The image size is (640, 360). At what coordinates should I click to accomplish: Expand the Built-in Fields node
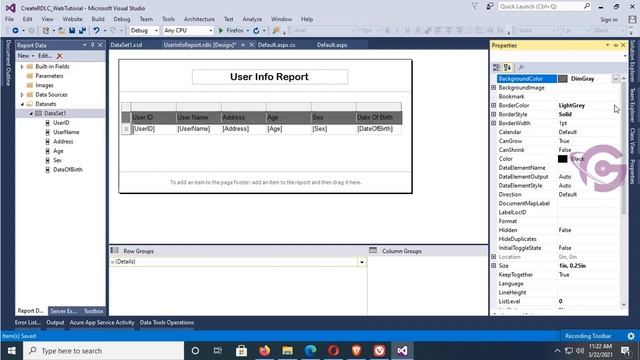pyautogui.click(x=22, y=67)
